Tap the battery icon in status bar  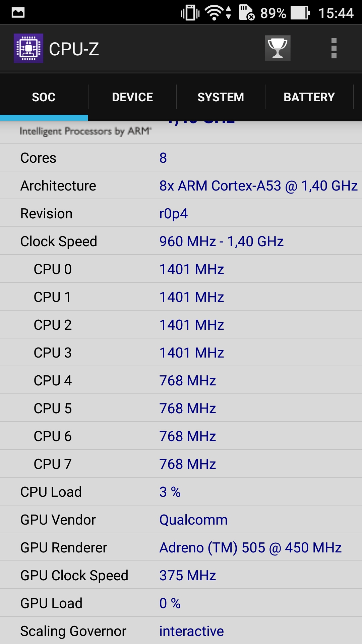coord(300,13)
